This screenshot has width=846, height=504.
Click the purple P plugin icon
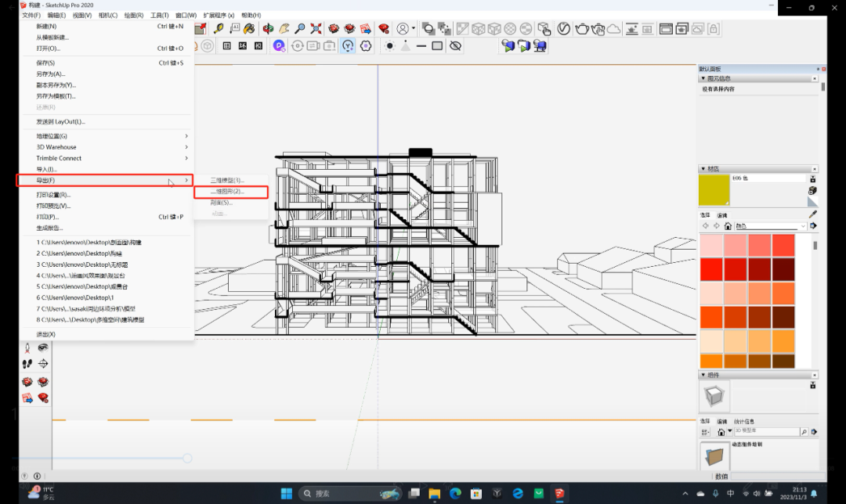[x=279, y=46]
